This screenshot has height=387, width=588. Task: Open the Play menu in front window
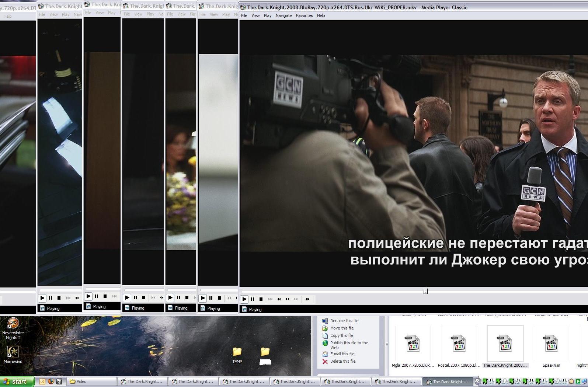[268, 15]
